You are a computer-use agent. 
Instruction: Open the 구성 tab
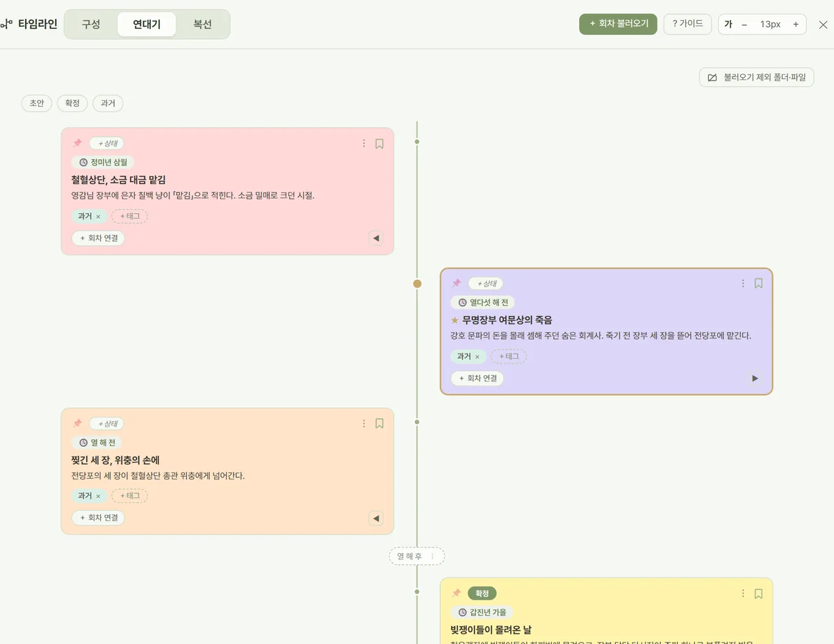(91, 24)
